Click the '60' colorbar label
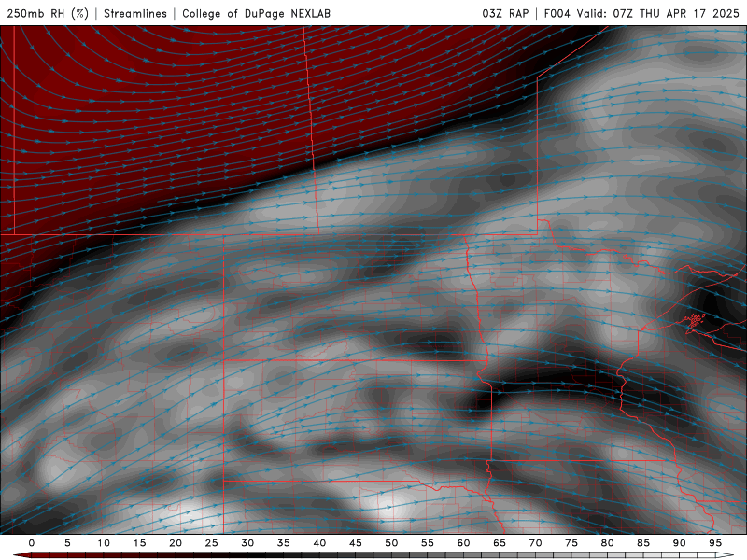This screenshot has height=560, width=747. (463, 543)
